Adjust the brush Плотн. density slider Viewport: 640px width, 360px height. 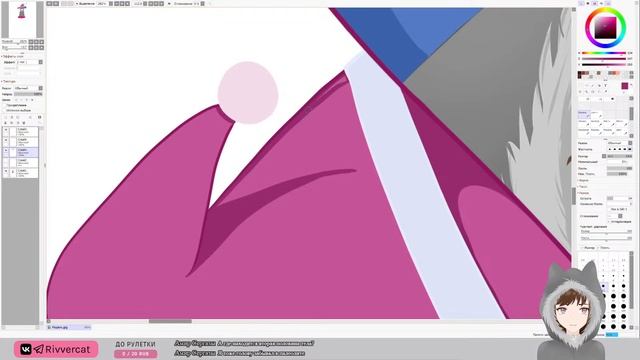[620, 168]
